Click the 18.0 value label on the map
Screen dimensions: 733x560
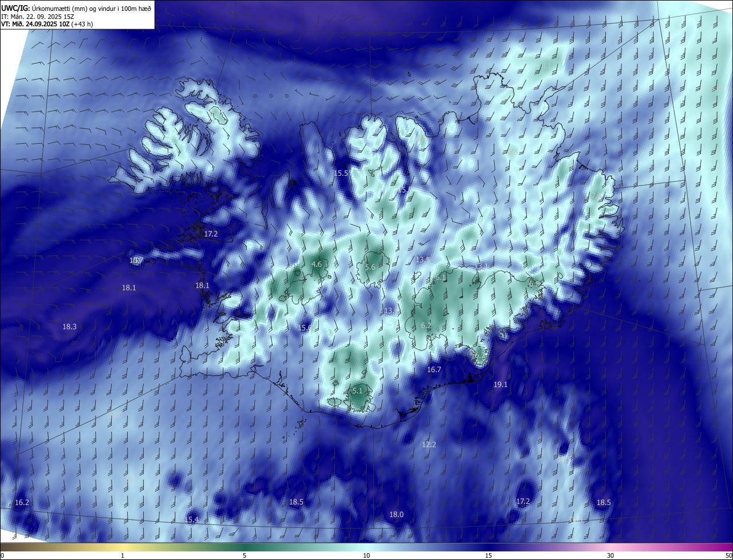tap(396, 515)
